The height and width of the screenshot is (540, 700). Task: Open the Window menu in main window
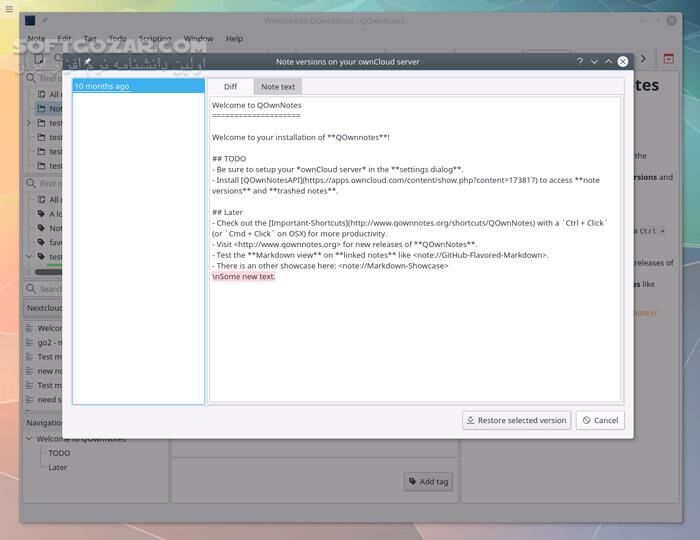coord(198,39)
